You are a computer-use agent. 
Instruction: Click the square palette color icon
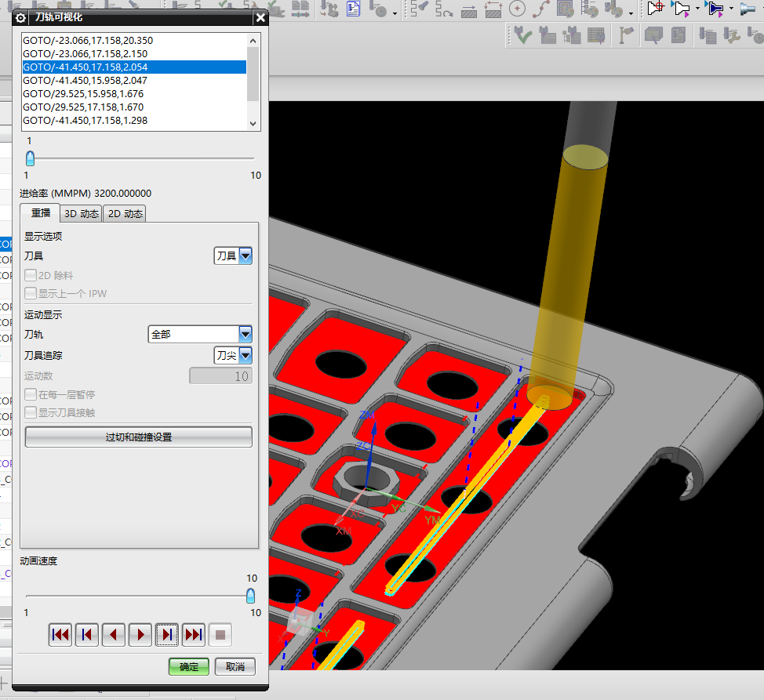(566, 9)
